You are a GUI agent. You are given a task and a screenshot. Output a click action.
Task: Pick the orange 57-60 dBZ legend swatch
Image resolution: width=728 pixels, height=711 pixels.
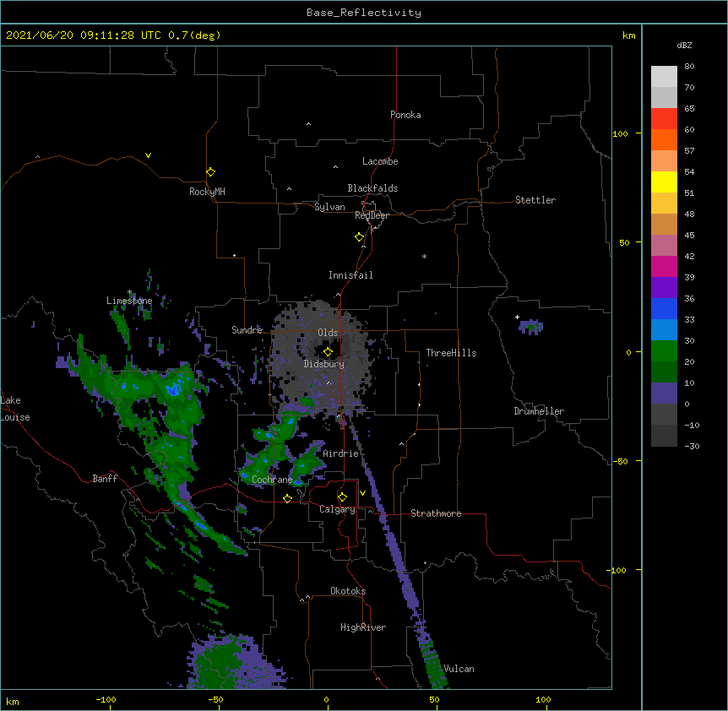tap(664, 139)
